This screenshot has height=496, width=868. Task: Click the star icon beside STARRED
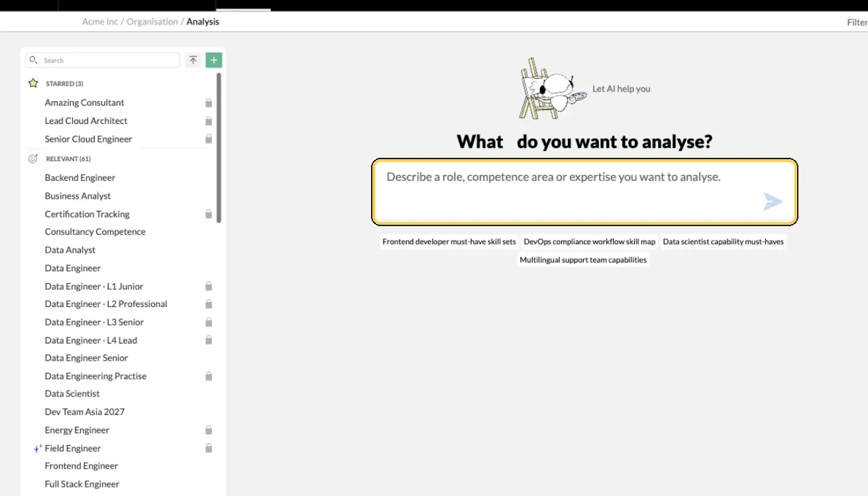(33, 84)
